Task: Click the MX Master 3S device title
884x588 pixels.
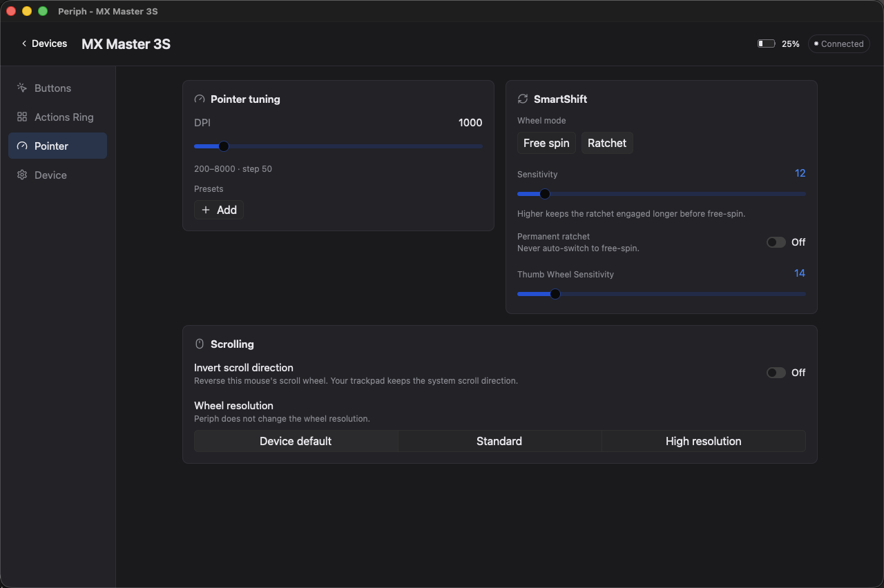Action: coord(126,44)
